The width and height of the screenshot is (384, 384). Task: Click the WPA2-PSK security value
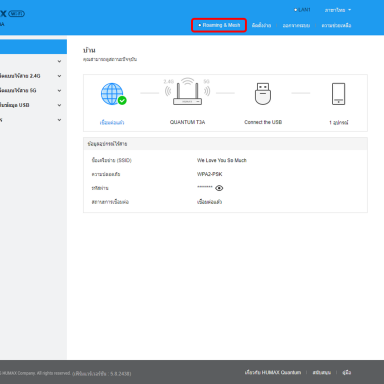209,174
